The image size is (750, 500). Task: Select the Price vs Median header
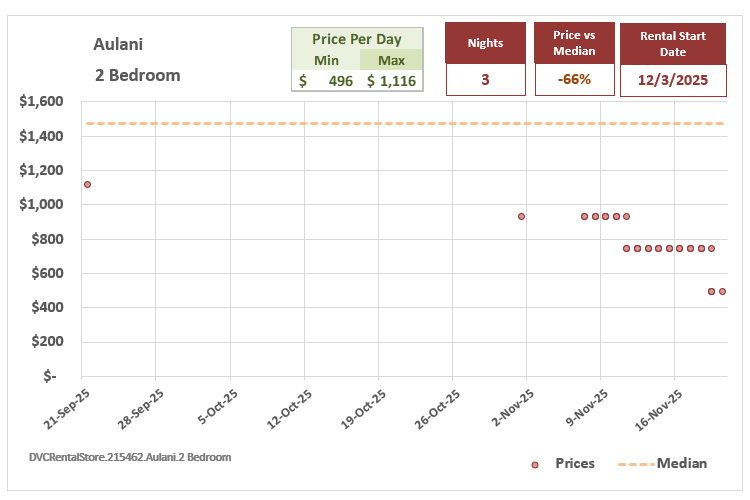(574, 44)
